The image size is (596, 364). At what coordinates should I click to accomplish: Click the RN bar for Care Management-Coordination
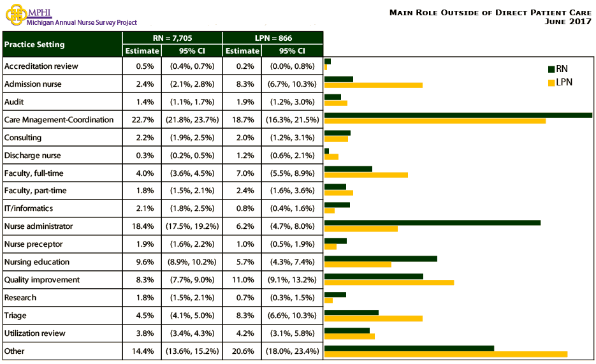tap(458, 115)
